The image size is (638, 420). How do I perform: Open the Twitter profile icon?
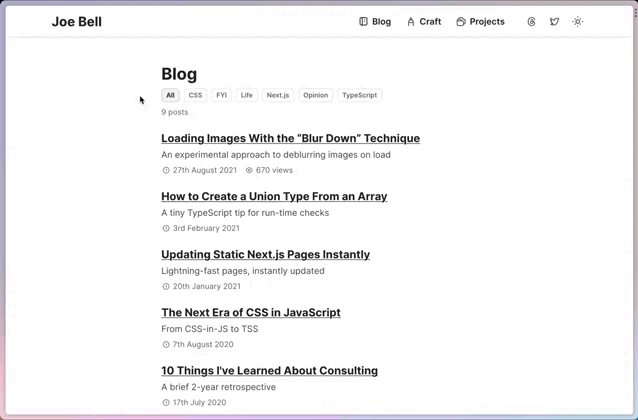[x=554, y=22]
